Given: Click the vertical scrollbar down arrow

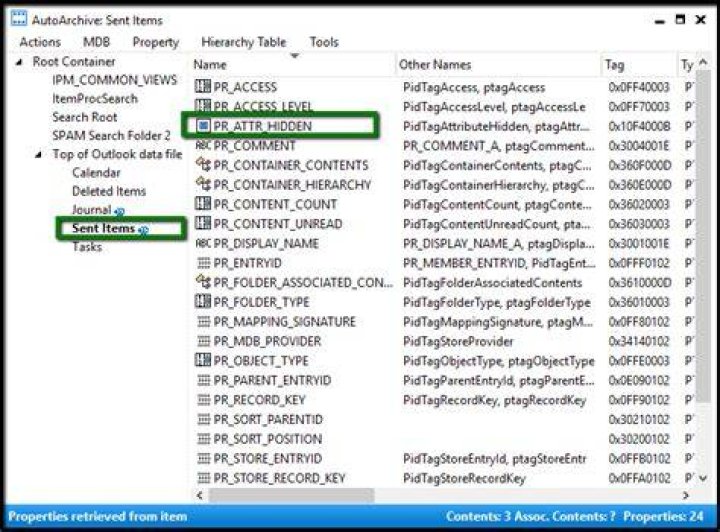Looking at the screenshot, I should [703, 478].
